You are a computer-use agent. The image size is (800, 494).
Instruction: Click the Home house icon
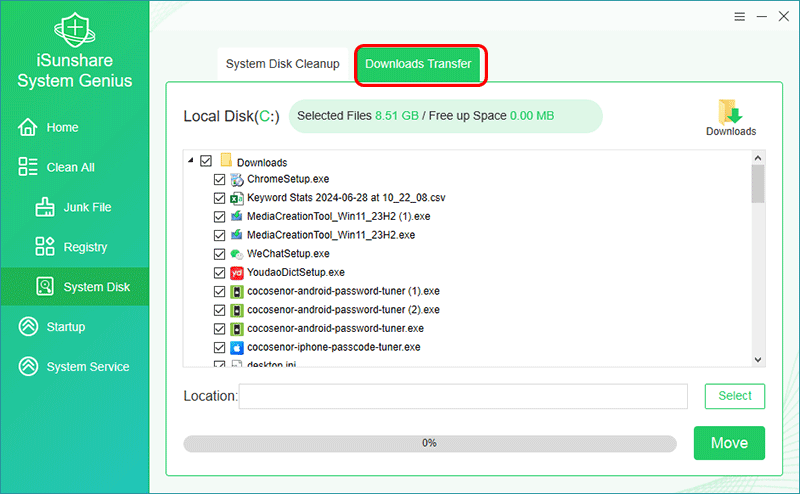(x=28, y=127)
